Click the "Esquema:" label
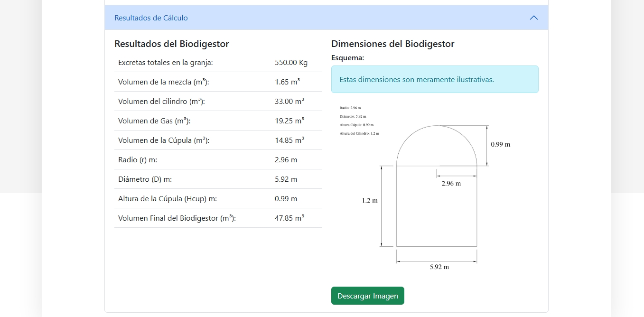Screen dimensions: 644x317 [347, 58]
